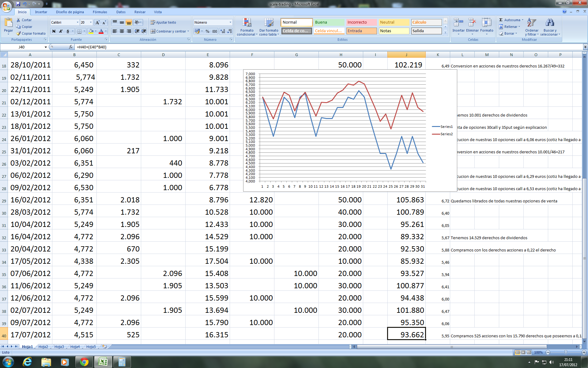Click the Copiar formato paintbrush icon
Screen dimensions: 588x368
pos(19,33)
